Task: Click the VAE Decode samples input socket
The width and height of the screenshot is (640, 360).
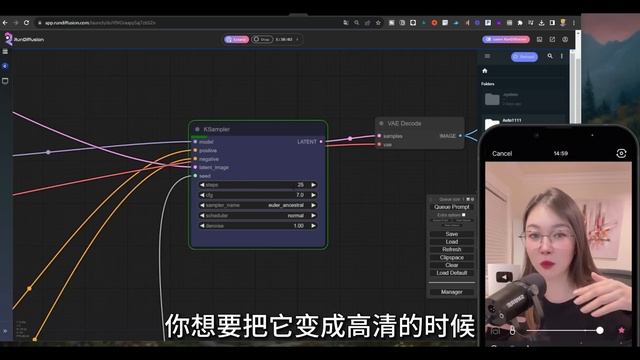Action: [379, 136]
